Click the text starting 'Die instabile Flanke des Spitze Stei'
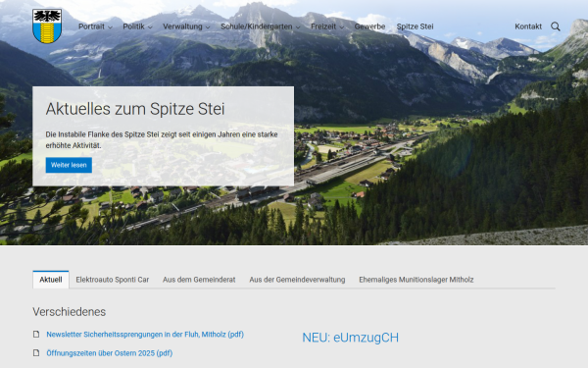Viewport: 588px width, 368px height. tap(162, 139)
